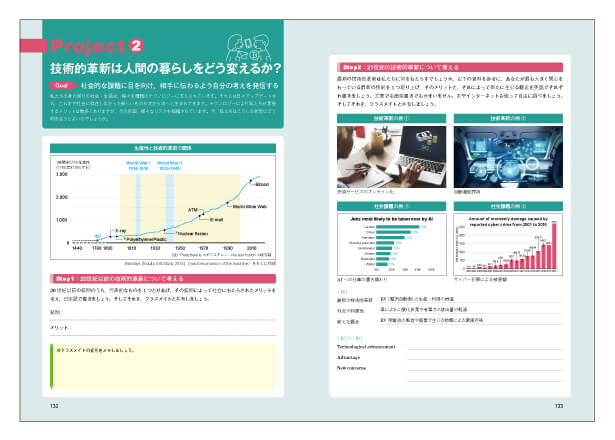
Task: Click the cybercrime monetary damage bar chart
Action: 508,244
